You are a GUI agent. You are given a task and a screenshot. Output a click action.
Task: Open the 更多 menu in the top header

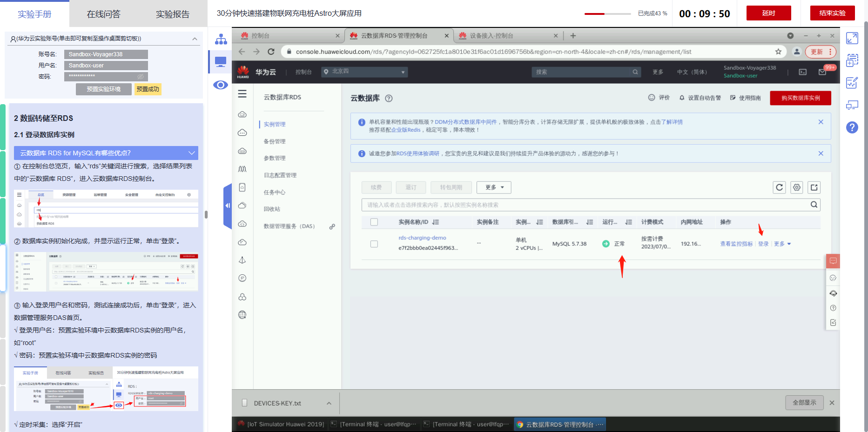coord(658,72)
